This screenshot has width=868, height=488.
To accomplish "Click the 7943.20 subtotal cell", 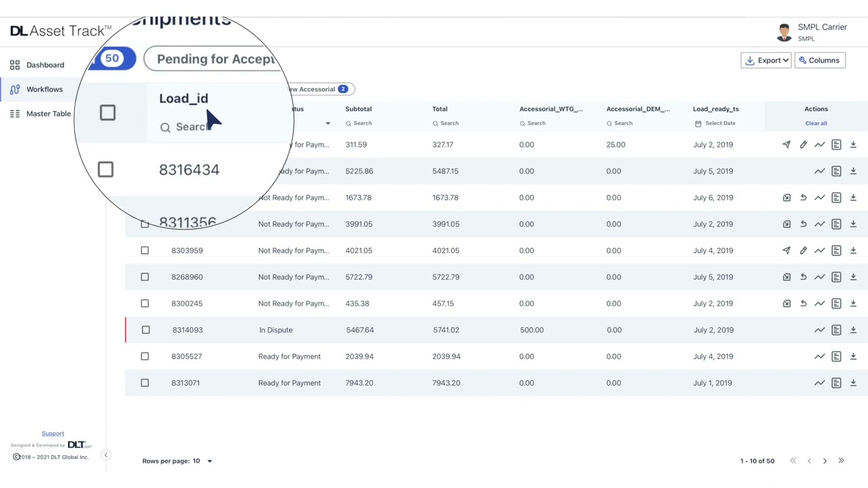I will [x=359, y=383].
